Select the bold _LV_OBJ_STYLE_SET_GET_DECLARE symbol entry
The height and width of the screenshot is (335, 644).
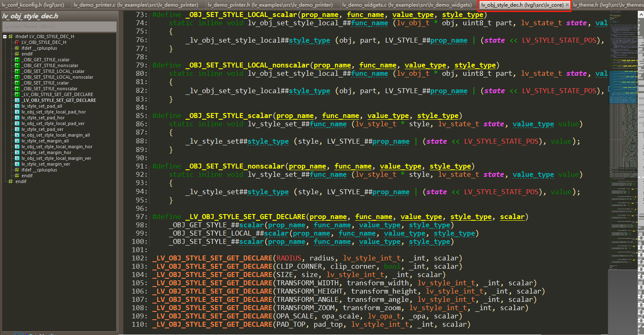[59, 100]
